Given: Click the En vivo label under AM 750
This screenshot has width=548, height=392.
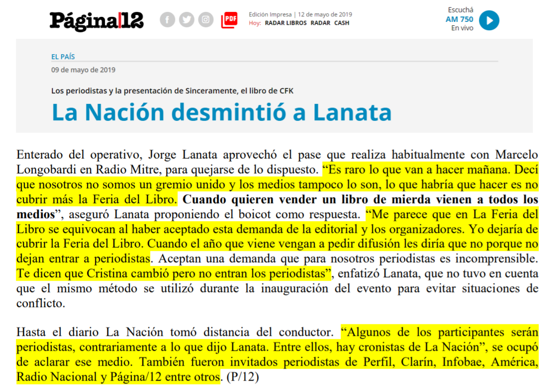Looking at the screenshot, I should [x=462, y=28].
